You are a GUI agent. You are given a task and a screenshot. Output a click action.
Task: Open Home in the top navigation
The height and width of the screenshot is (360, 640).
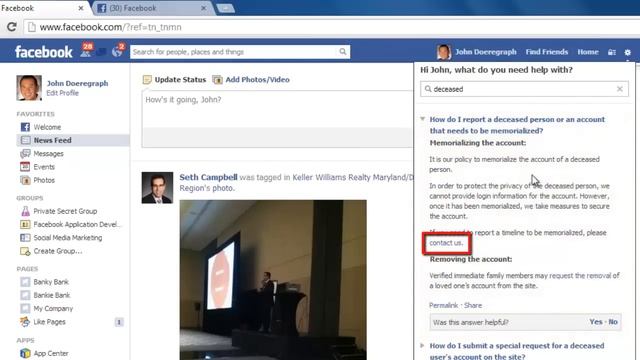[588, 52]
